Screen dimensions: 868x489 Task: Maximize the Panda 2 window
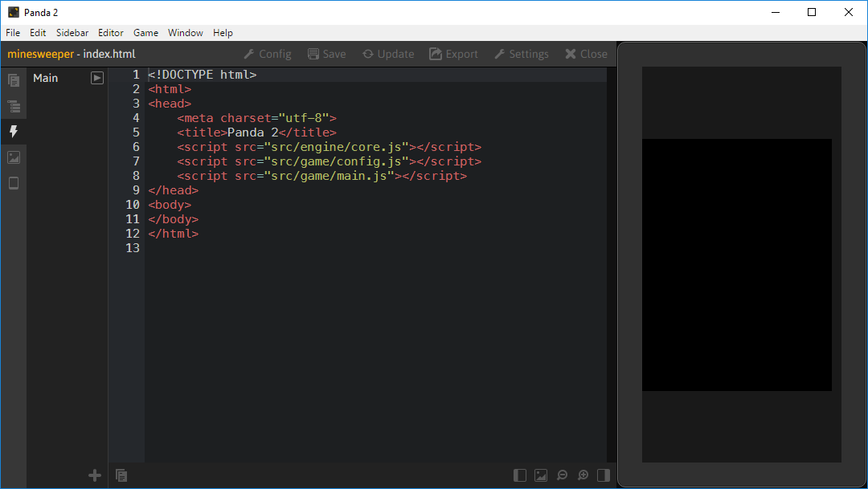click(812, 12)
